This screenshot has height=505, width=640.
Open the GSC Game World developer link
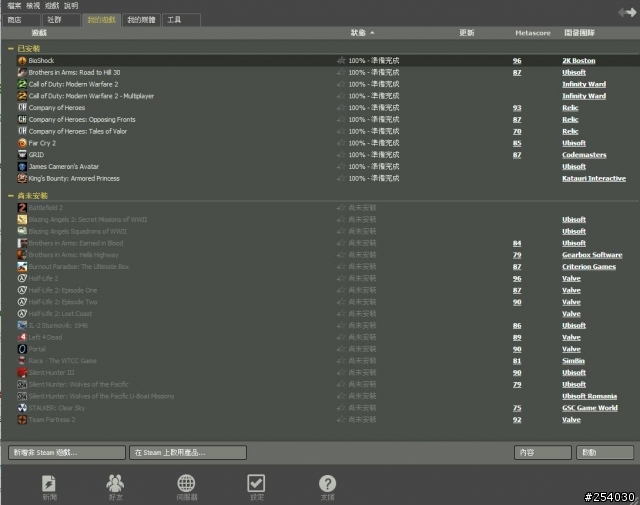[x=590, y=408]
